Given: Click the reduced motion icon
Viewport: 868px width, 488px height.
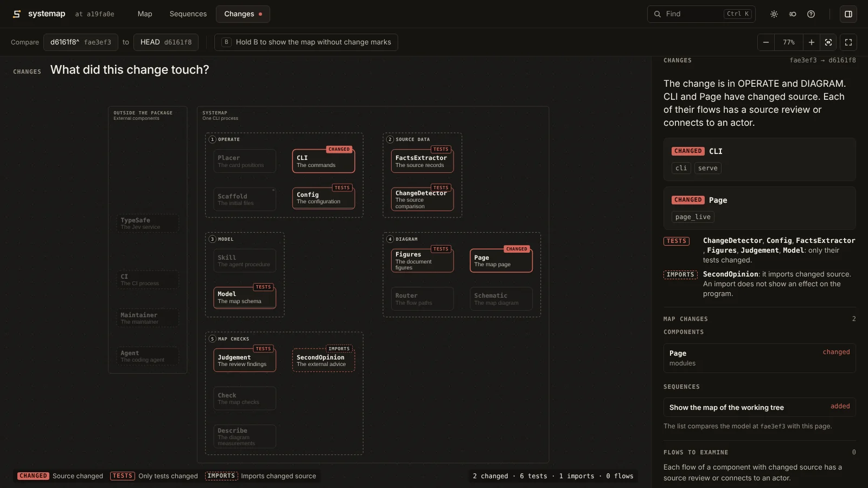Looking at the screenshot, I should [x=793, y=14].
